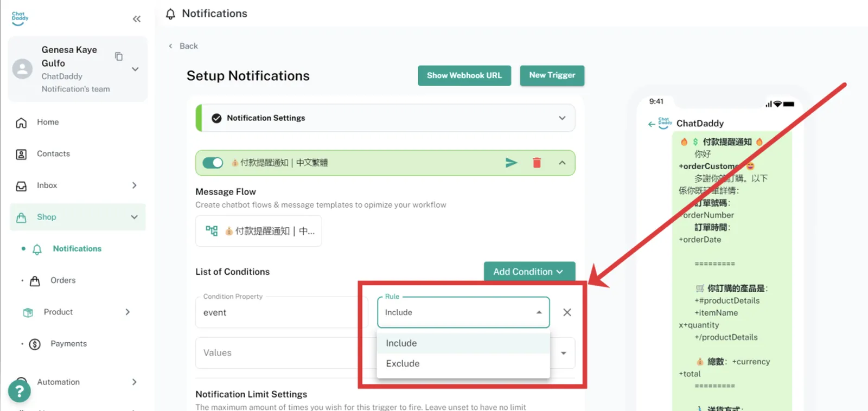Image resolution: width=868 pixels, height=411 pixels.
Task: Click the Condition Property event field
Action: [x=277, y=312]
